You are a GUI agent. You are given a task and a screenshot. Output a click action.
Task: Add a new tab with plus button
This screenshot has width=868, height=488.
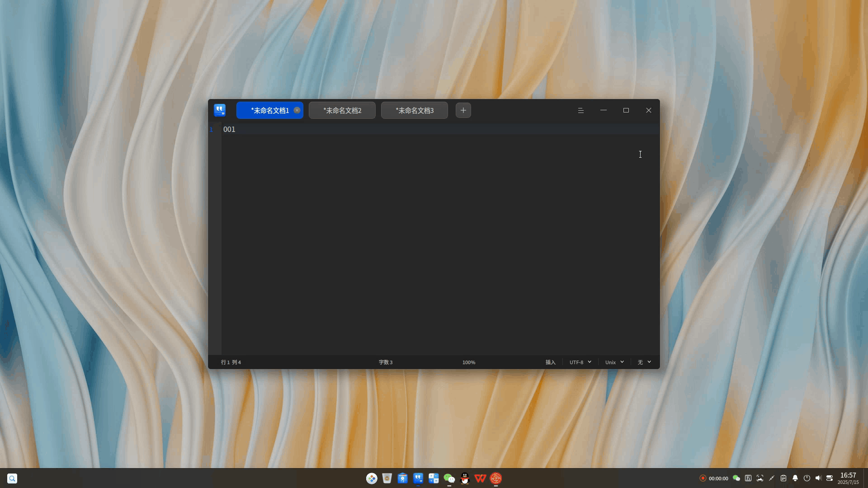point(463,110)
